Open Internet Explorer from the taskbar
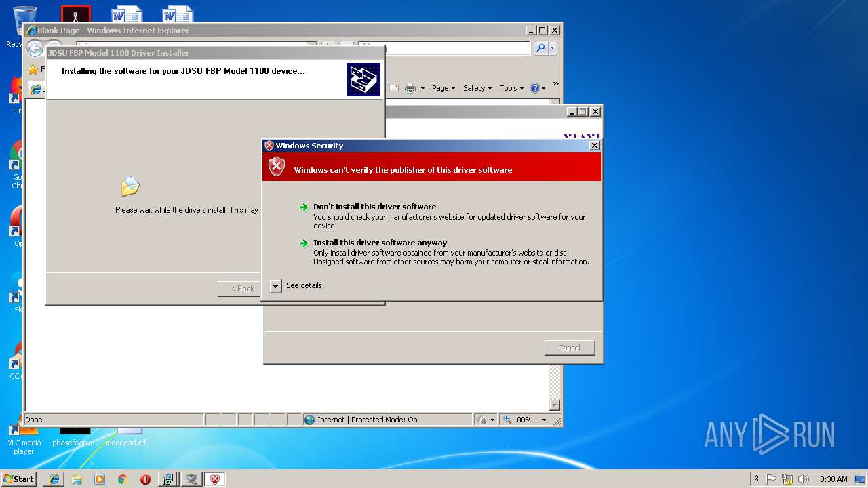The image size is (868, 488). point(54,479)
